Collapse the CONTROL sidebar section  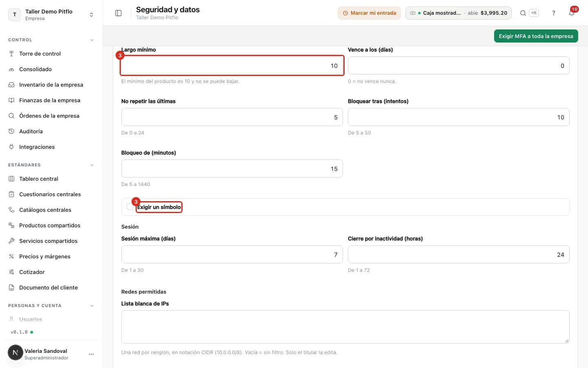coord(91,40)
